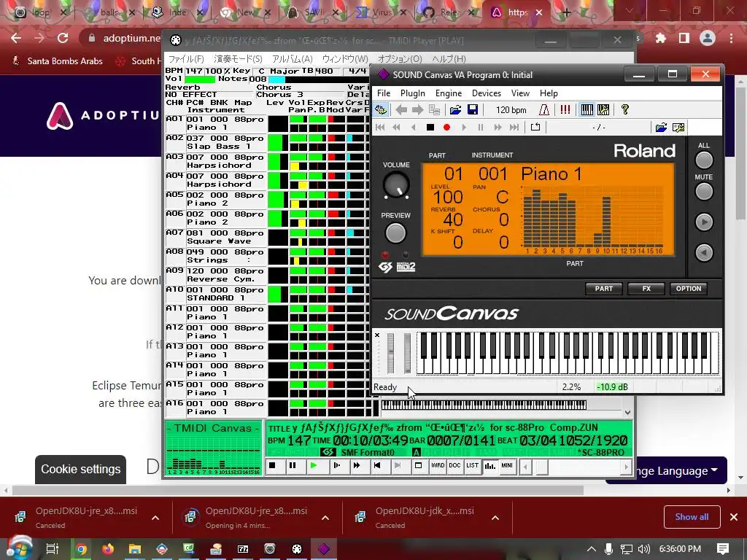Click the PART button
The height and width of the screenshot is (560, 747).
[x=603, y=289]
